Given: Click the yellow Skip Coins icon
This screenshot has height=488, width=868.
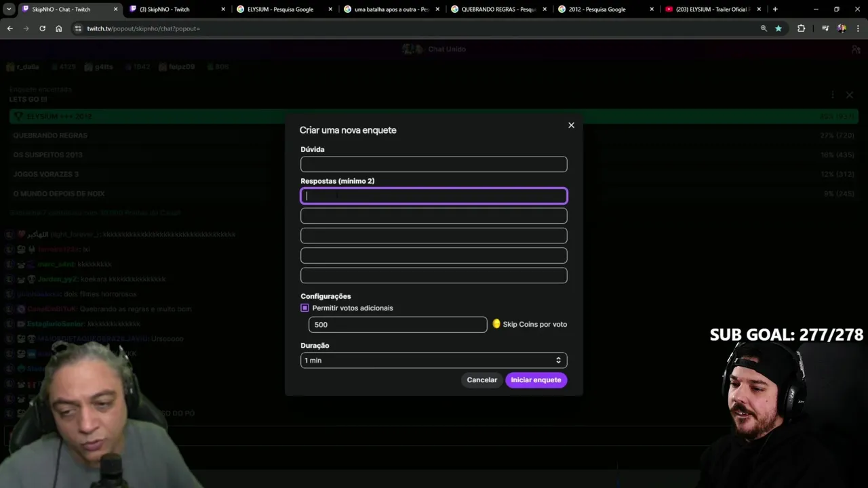Looking at the screenshot, I should (x=496, y=324).
